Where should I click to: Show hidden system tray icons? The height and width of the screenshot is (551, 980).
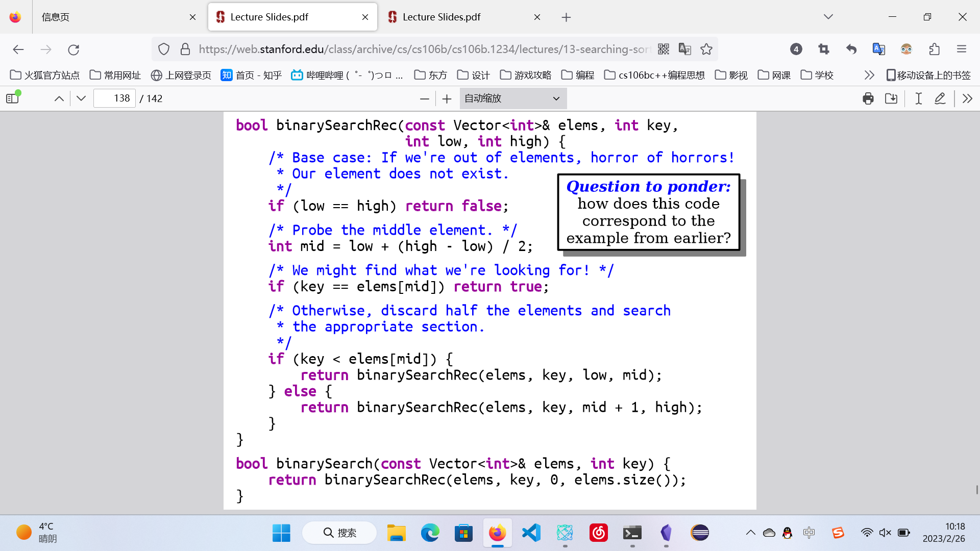pyautogui.click(x=750, y=533)
